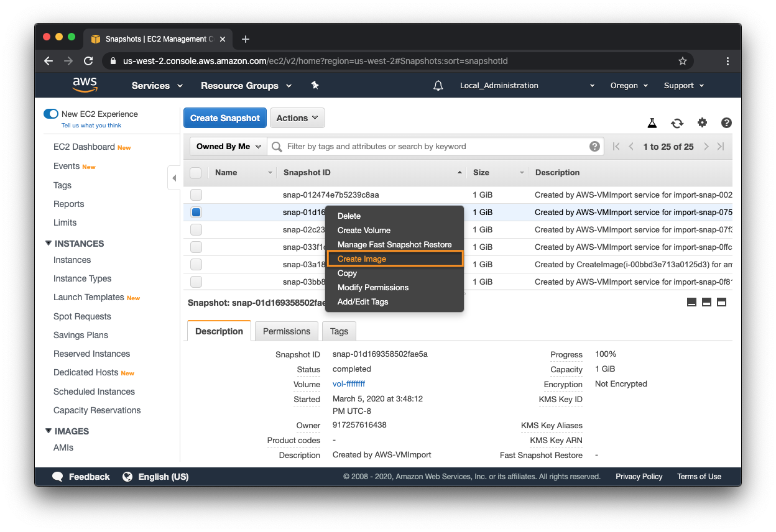
Task: Choose Create Volume from the context menu
Action: [395, 230]
